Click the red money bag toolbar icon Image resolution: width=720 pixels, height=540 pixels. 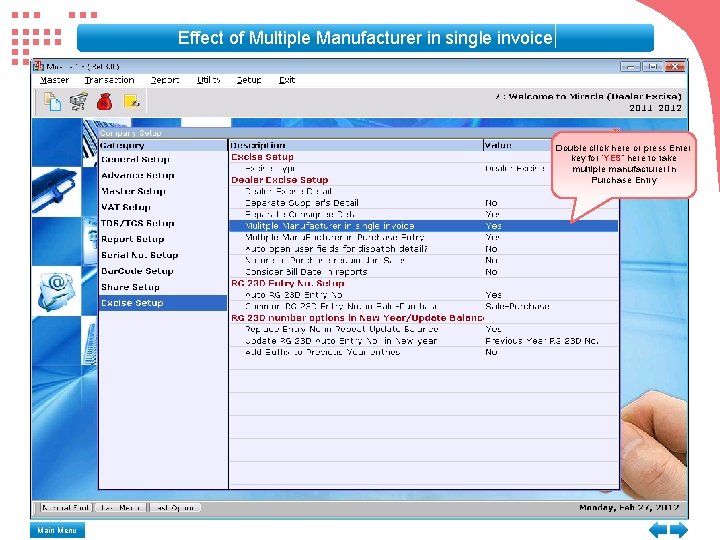pyautogui.click(x=105, y=101)
